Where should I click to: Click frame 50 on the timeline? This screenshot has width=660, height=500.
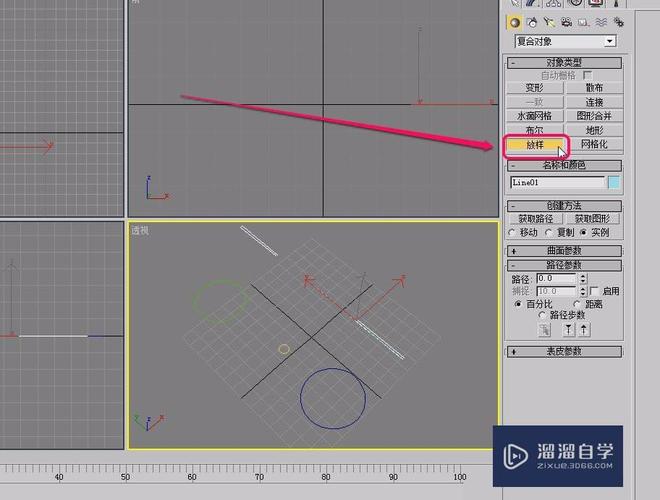pos(125,477)
